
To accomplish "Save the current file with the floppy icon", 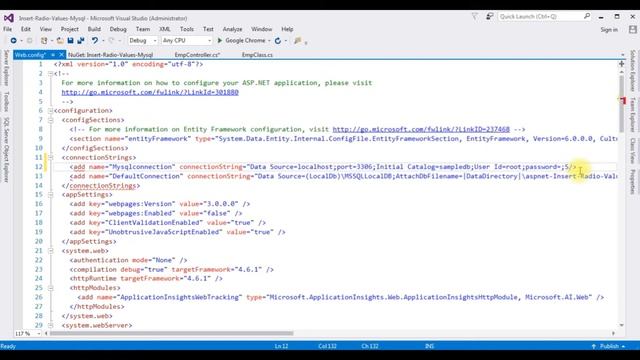I will 70,40.
